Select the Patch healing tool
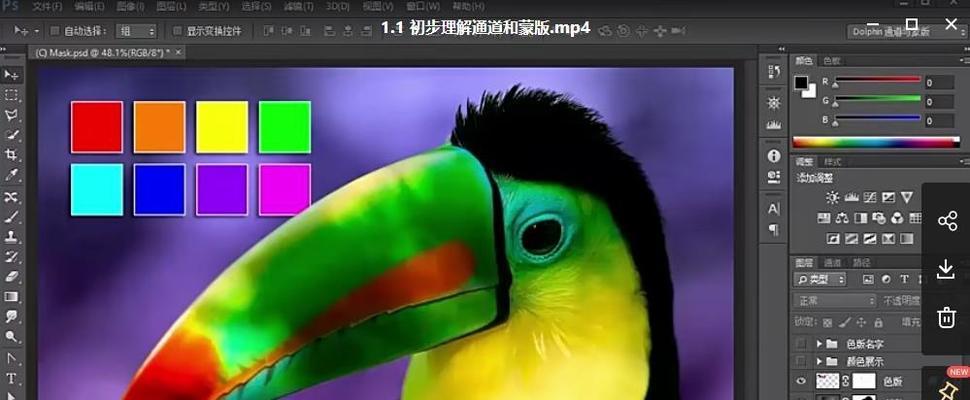This screenshot has width=970, height=400. pyautogui.click(x=11, y=197)
